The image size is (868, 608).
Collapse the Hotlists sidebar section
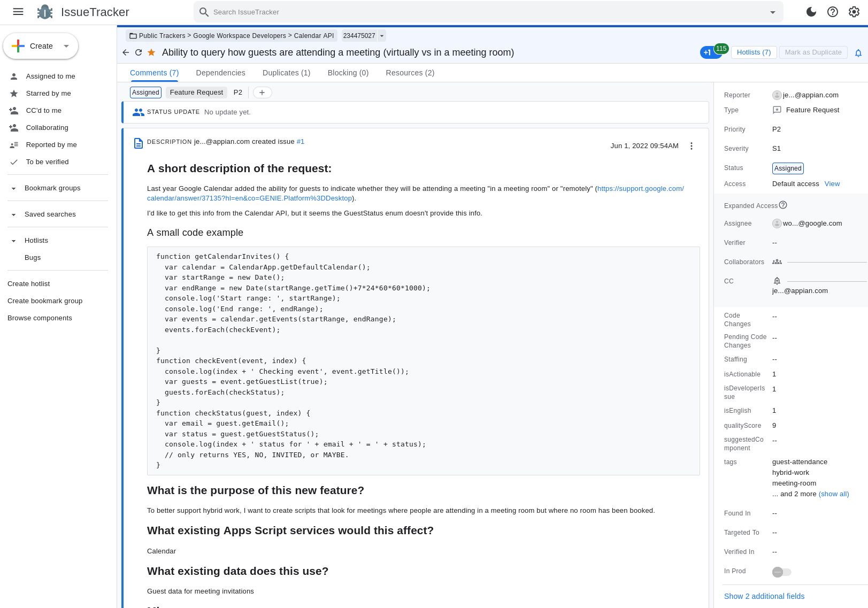tap(13, 240)
